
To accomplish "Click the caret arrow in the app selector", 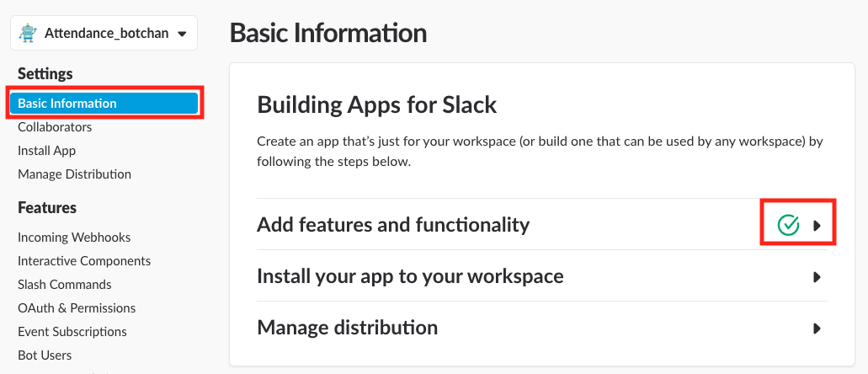I will pyautogui.click(x=182, y=34).
